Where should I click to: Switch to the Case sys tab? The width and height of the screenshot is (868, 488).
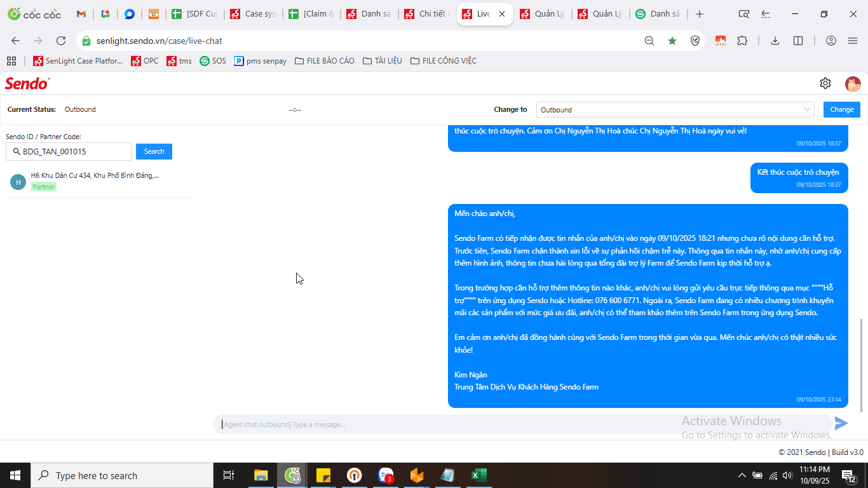coord(253,14)
